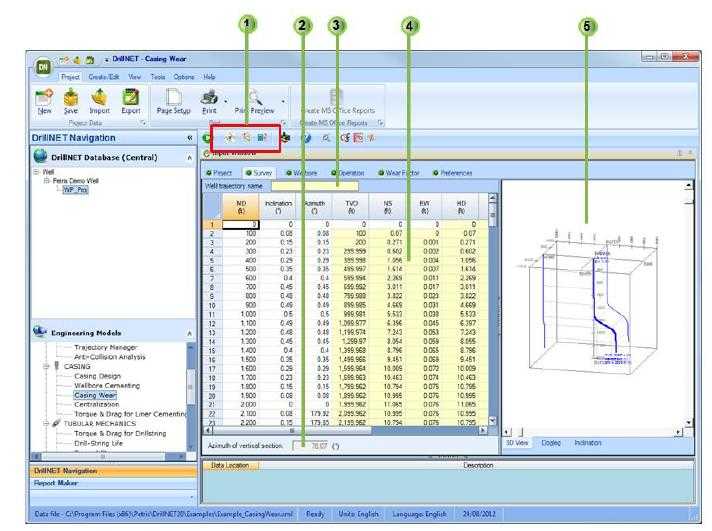Click the survey table vertical scrollbar
The image size is (712, 531).
click(x=492, y=309)
